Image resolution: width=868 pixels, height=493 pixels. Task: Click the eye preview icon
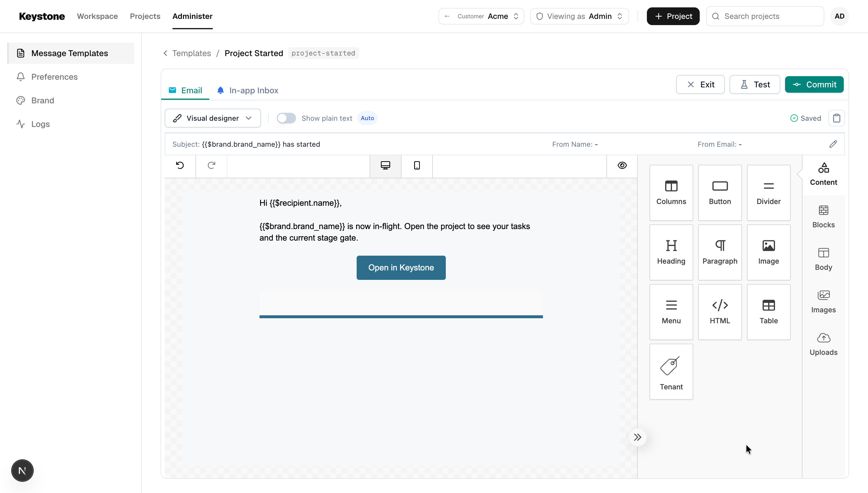(x=622, y=165)
